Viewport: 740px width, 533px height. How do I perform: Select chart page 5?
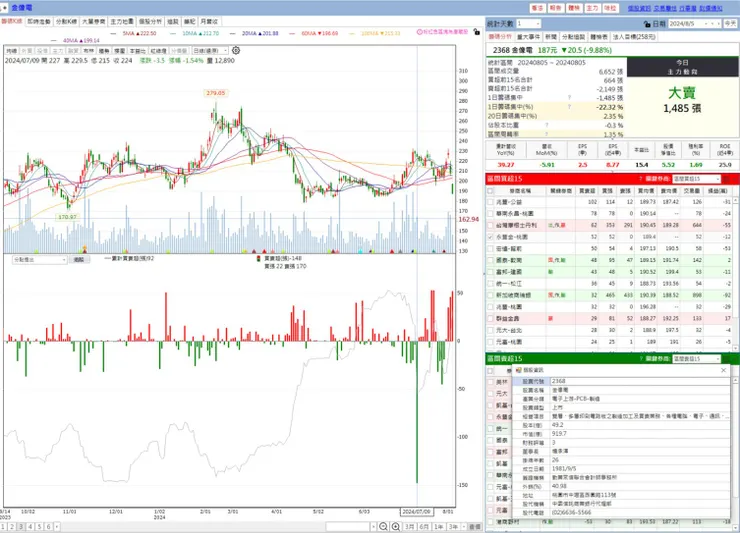coord(39,526)
